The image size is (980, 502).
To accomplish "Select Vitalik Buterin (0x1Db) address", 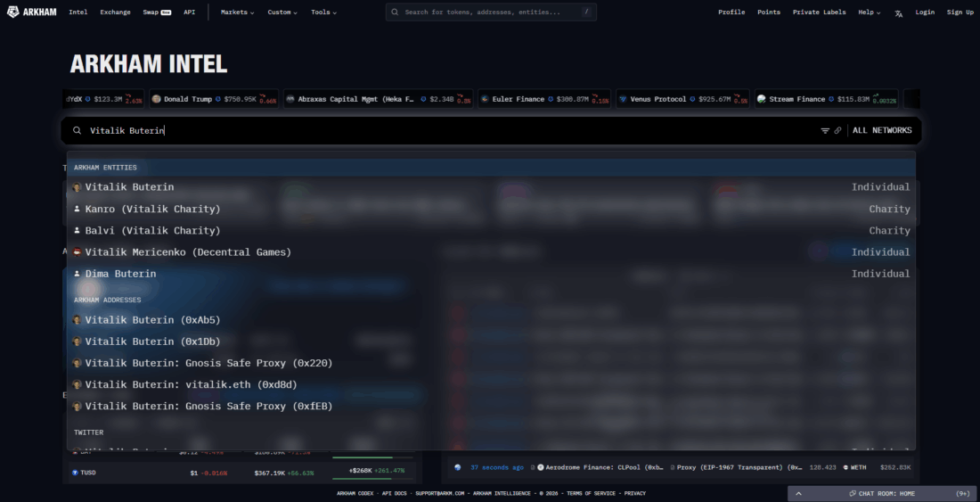I will [x=491, y=342].
